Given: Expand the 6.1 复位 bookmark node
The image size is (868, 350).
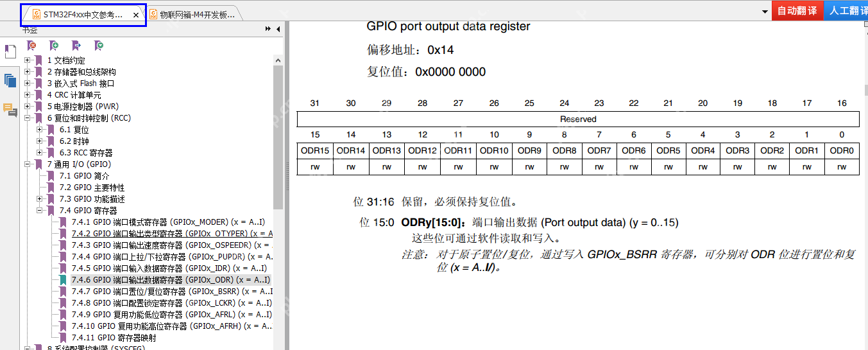Looking at the screenshot, I should pyautogui.click(x=40, y=130).
